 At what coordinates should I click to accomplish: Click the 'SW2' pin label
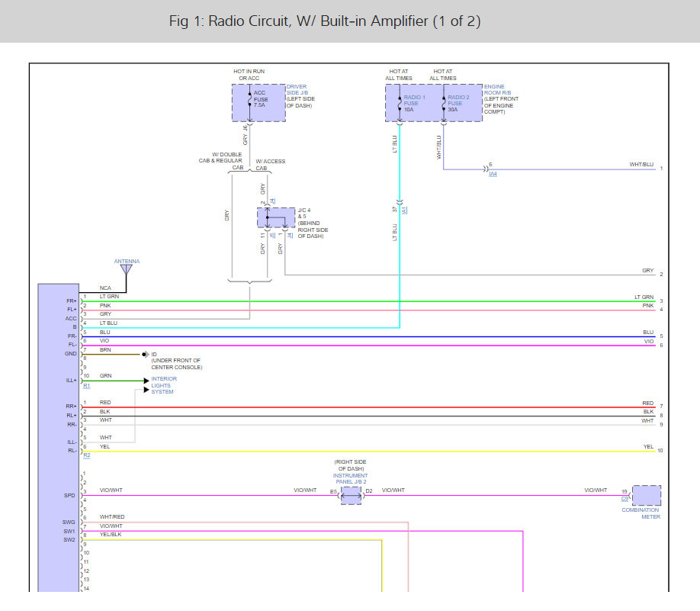(69, 539)
